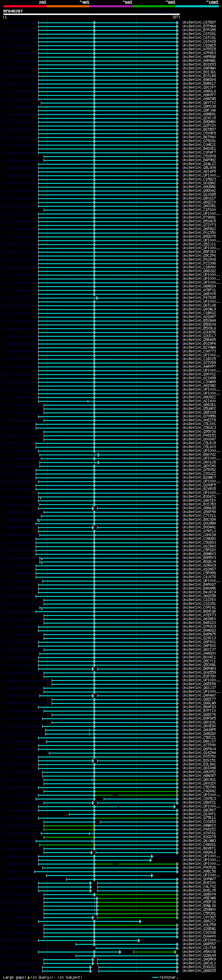Select text UniRef100_C0HE21
This screenshot has height=980, width=222.
pos(199,145)
